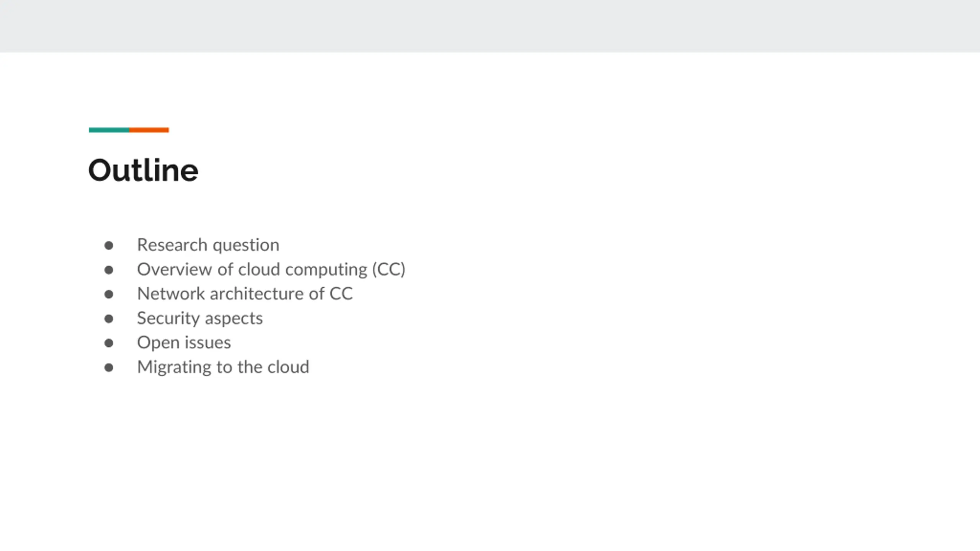Click the teal segment of the accent bar
Viewport: 980px width, 551px height.
pyautogui.click(x=109, y=130)
